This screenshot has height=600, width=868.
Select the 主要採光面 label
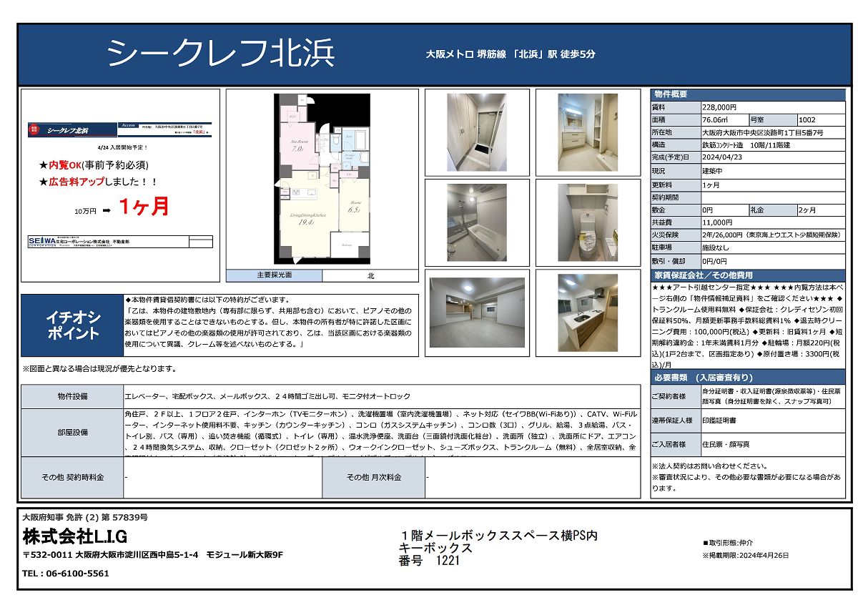pos(274,275)
